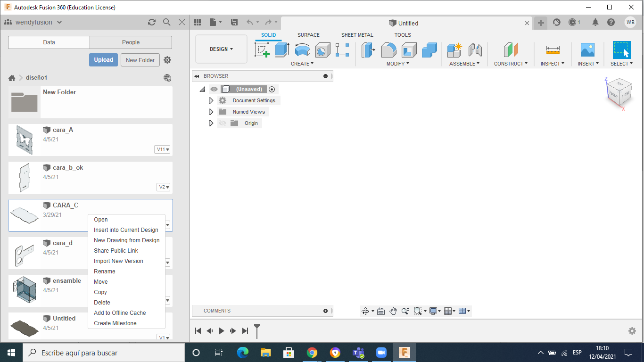Viewport: 644px width, 362px height.
Task: Expand the Document Settings node
Action: tap(211, 100)
